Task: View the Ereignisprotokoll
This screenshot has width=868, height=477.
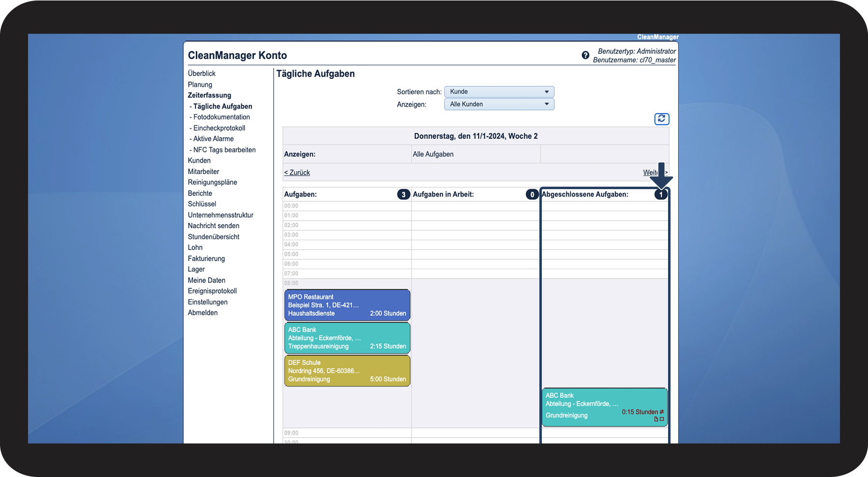Action: [x=212, y=291]
